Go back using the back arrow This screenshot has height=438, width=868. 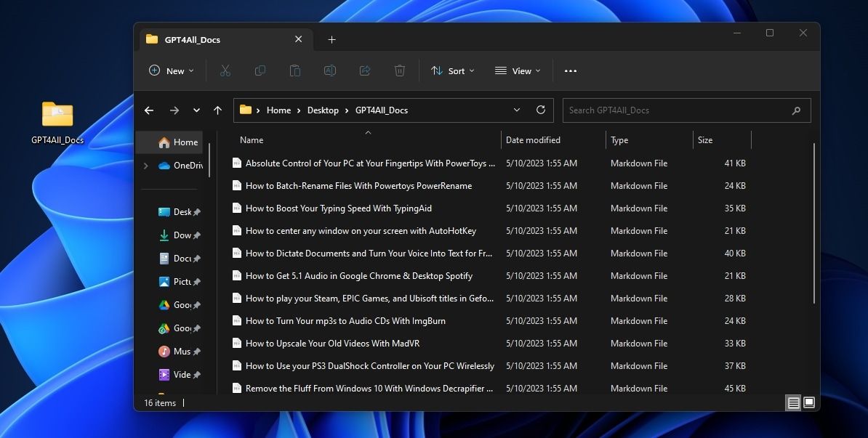pos(149,110)
